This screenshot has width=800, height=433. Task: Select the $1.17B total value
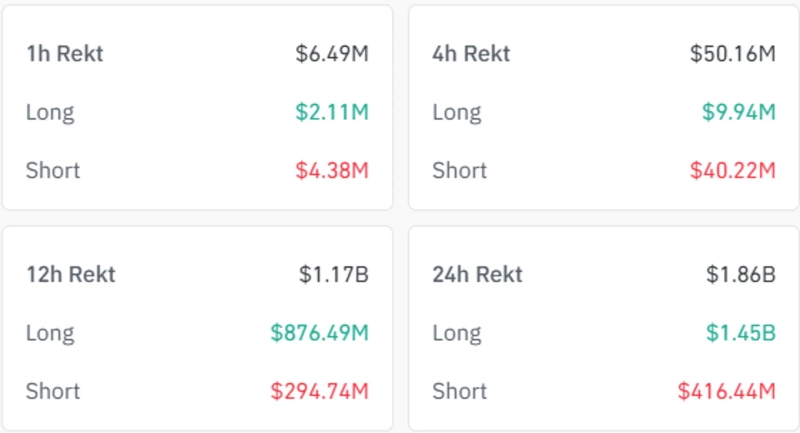334,273
